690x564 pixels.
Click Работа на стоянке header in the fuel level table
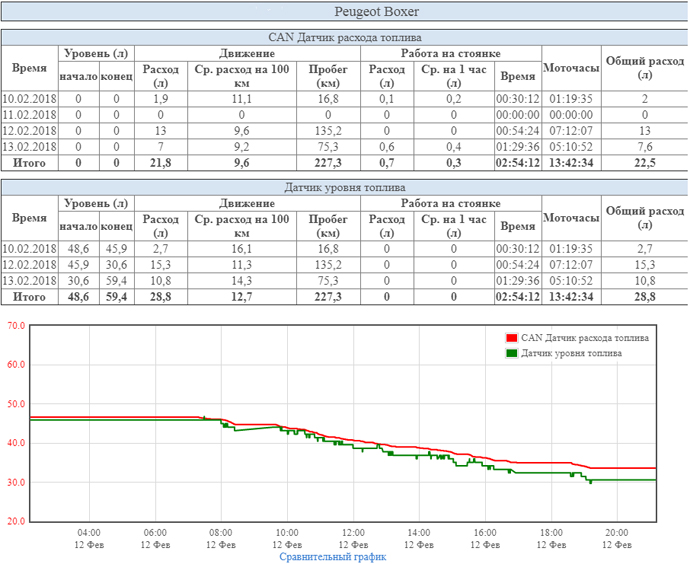pyautogui.click(x=451, y=203)
